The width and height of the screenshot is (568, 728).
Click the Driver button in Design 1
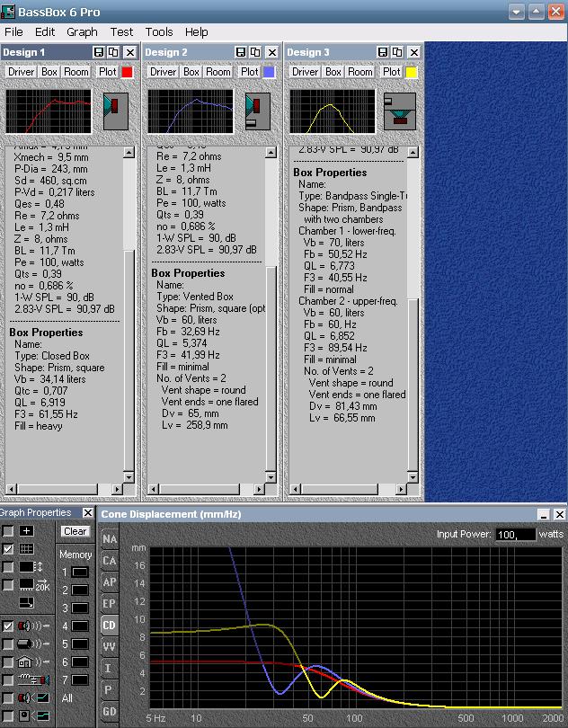tap(21, 72)
